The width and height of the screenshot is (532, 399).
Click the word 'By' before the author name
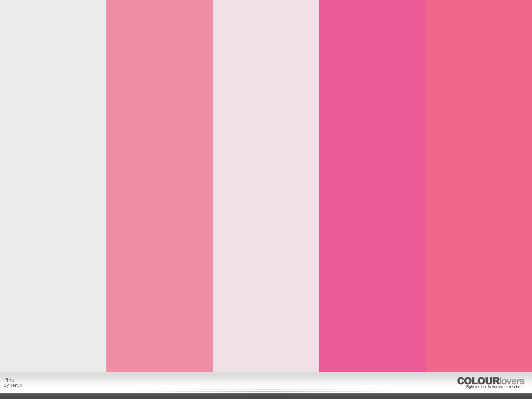coord(6,385)
